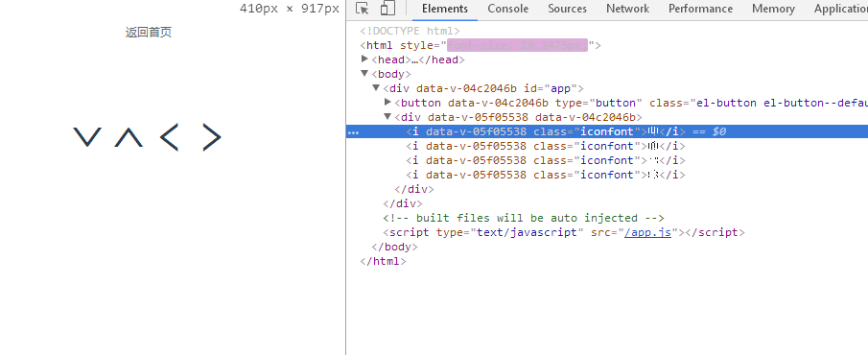Open the Memory tab
Screen dimensions: 868x355
click(773, 9)
